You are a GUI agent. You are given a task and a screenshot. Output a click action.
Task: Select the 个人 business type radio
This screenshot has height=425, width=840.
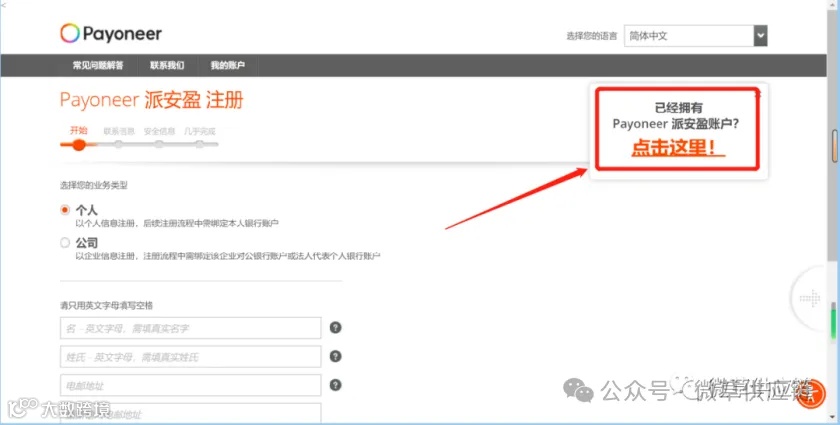point(65,210)
